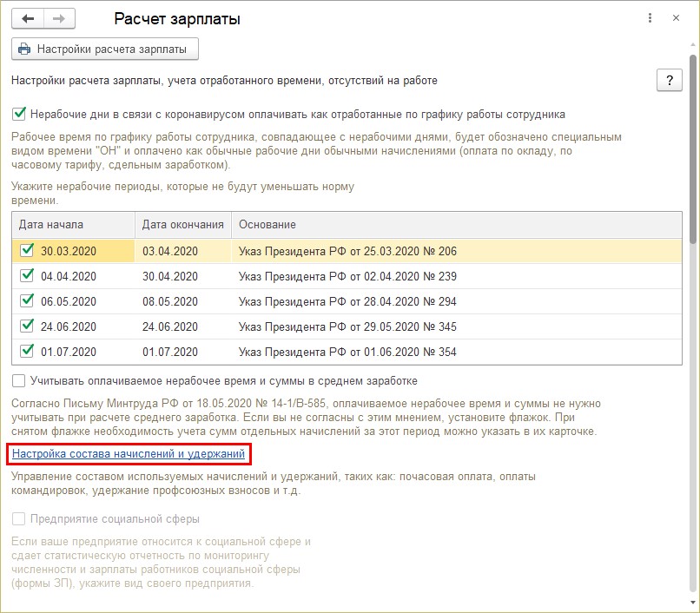The width and height of the screenshot is (700, 613).
Task: Go back with the left arrow button
Action: pos(28,19)
